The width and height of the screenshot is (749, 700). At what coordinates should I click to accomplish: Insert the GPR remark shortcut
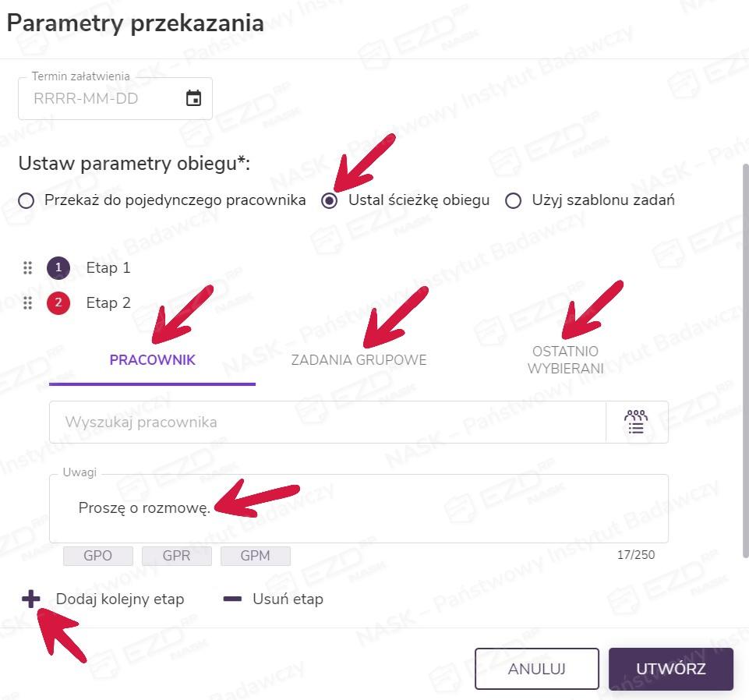click(177, 556)
